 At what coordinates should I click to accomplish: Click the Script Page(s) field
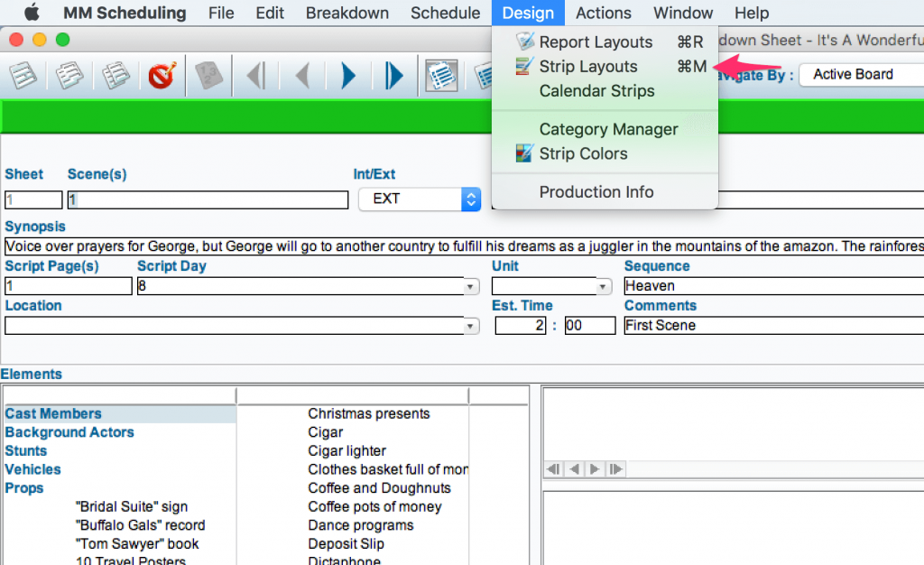click(69, 286)
